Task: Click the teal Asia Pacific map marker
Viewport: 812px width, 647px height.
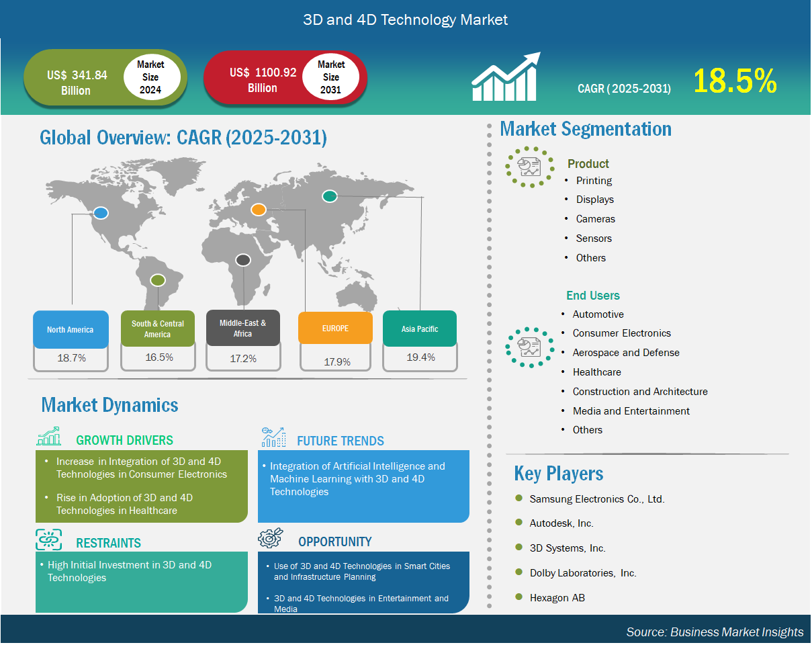Action: (329, 196)
